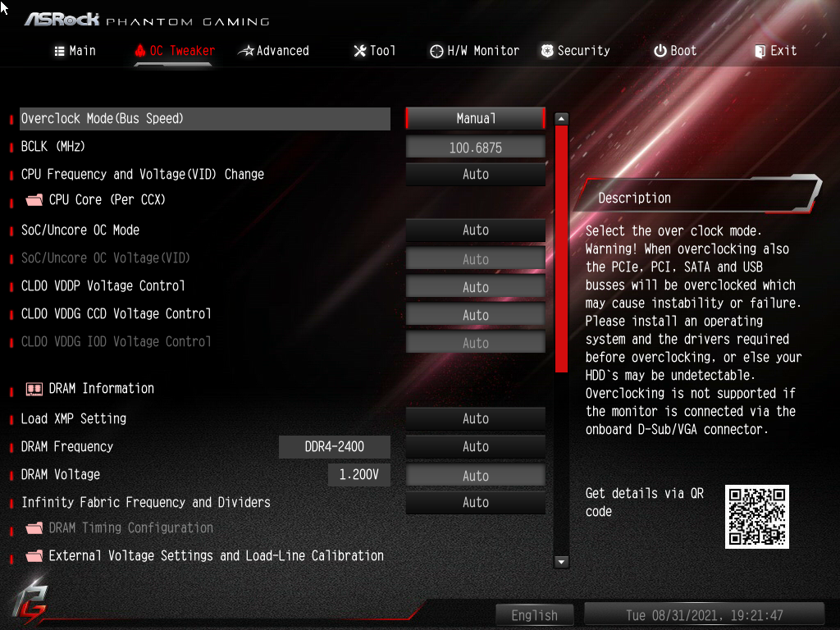Click the Main tab list icon
The width and height of the screenshot is (840, 630).
(59, 51)
